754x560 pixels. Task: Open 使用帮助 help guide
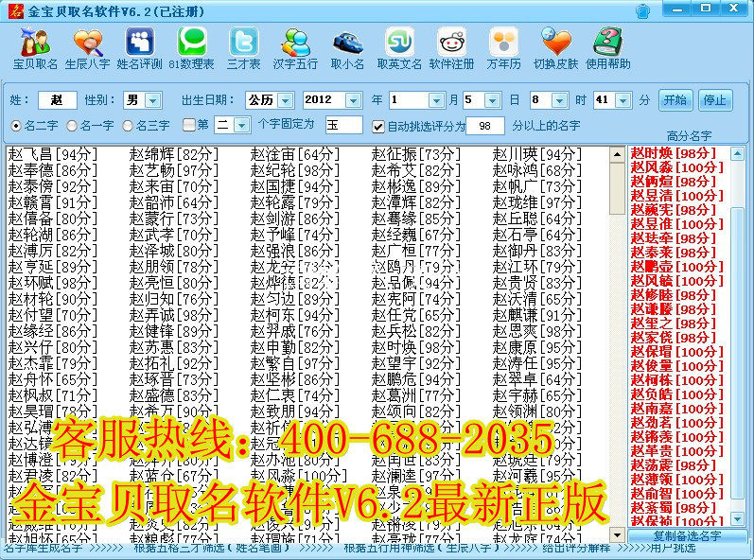tap(607, 49)
